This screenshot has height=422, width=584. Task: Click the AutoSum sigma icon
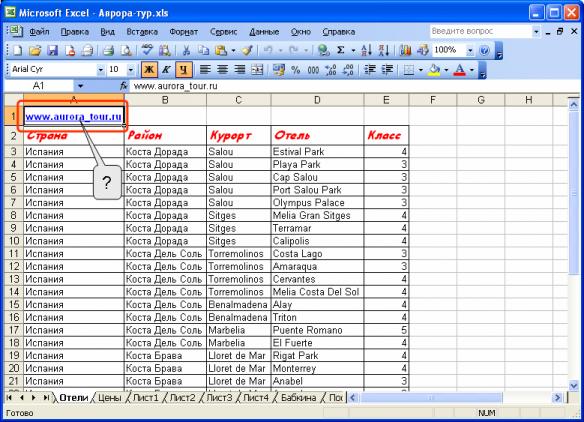point(340,50)
